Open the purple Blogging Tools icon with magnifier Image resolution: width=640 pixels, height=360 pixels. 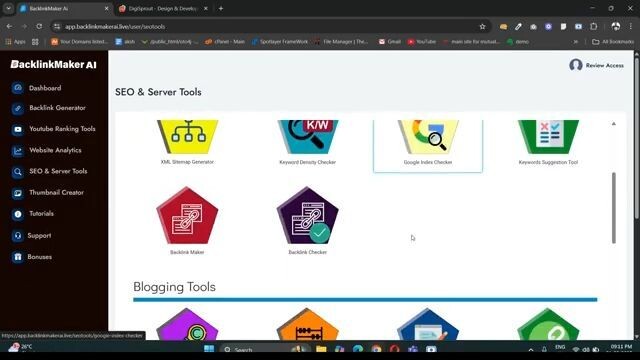tap(187, 324)
